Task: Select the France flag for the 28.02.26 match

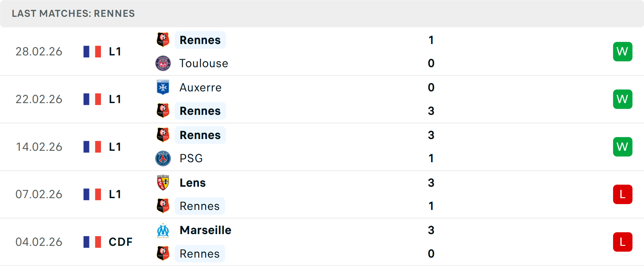Action: (x=92, y=51)
